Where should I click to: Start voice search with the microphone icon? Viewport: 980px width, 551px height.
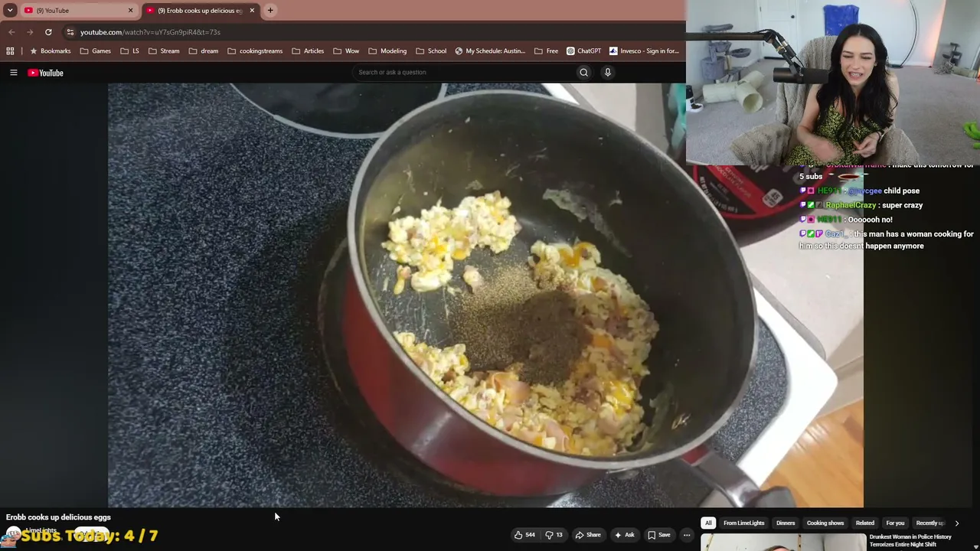click(608, 72)
